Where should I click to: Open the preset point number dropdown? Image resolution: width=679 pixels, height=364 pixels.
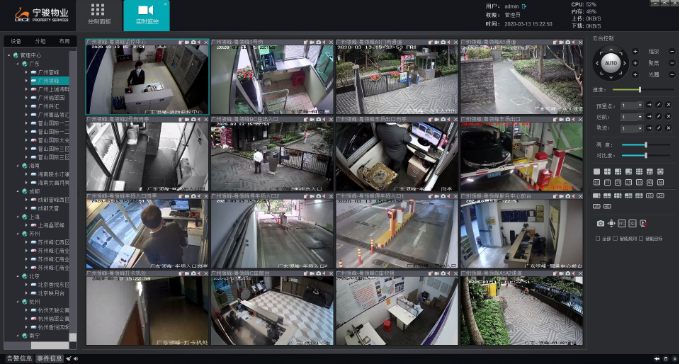(x=632, y=106)
